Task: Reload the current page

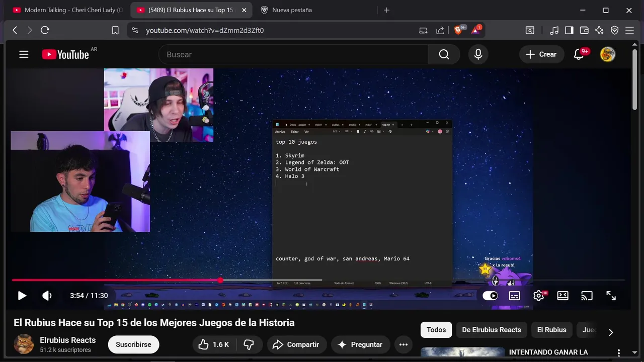Action: (x=45, y=30)
